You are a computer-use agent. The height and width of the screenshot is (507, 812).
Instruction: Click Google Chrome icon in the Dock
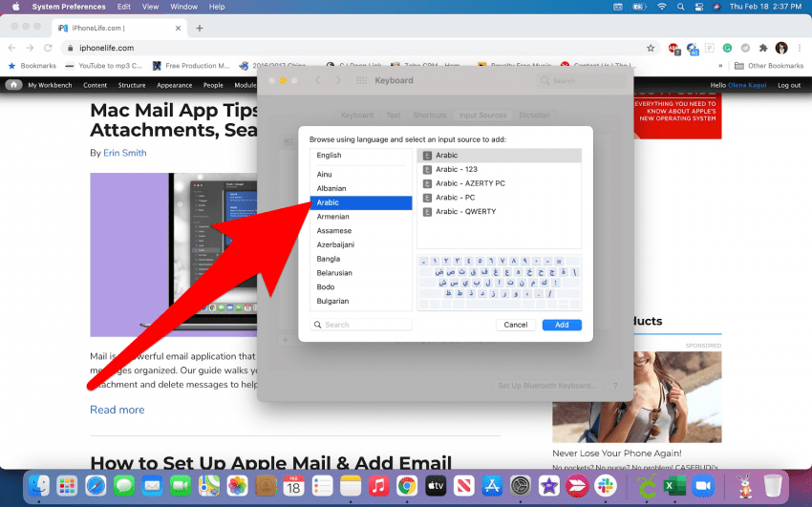click(x=407, y=486)
